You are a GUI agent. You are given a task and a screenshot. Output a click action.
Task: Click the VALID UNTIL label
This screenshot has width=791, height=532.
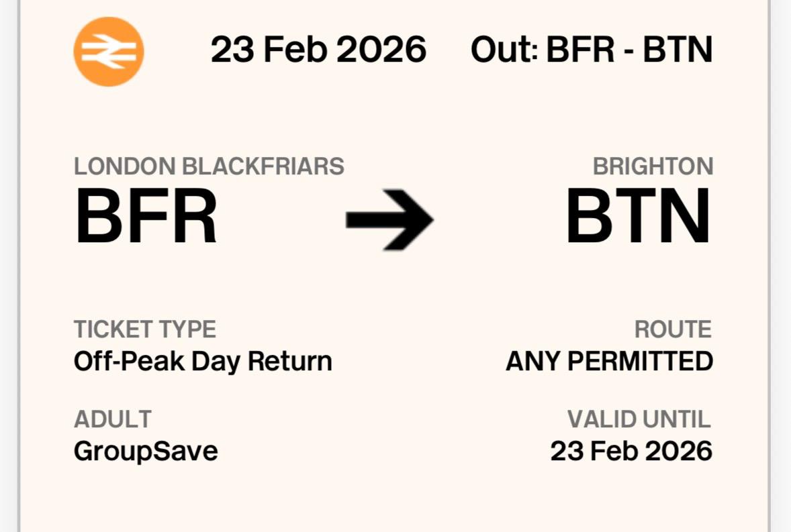[639, 419]
